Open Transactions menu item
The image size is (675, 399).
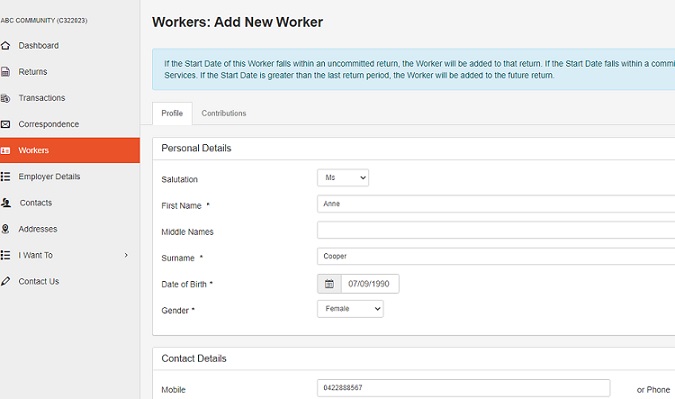pyautogui.click(x=42, y=98)
